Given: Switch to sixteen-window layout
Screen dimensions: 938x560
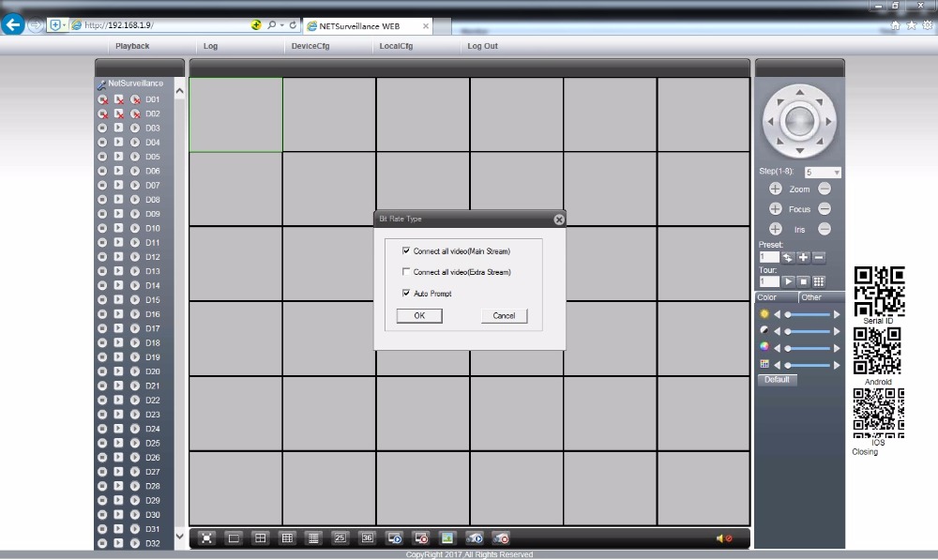Looking at the screenshot, I should (x=313, y=537).
